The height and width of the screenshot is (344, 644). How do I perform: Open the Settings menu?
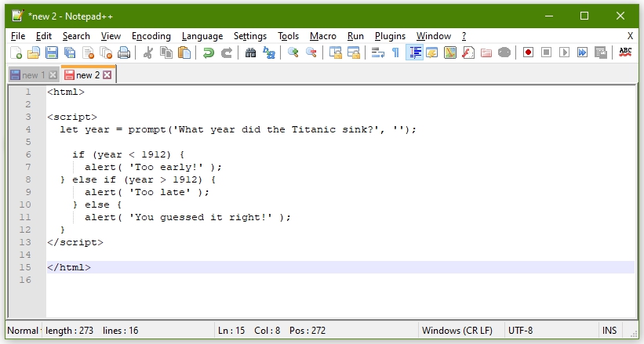point(249,36)
